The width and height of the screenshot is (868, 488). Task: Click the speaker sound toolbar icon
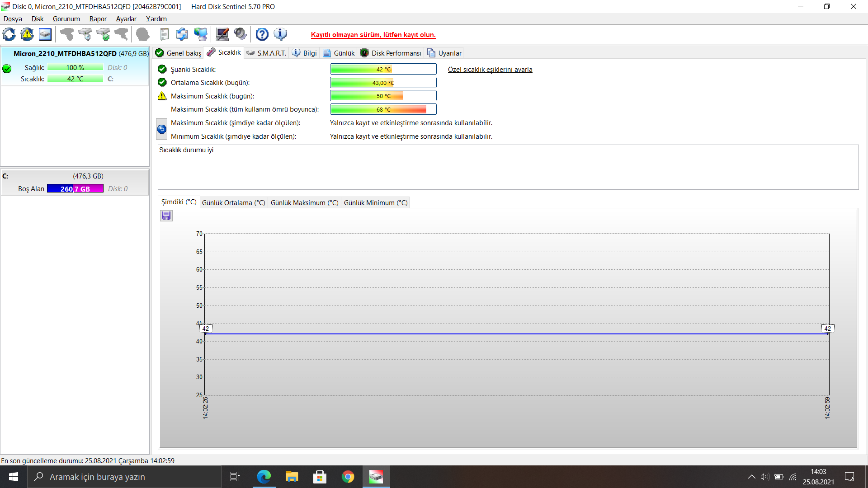pyautogui.click(x=241, y=34)
